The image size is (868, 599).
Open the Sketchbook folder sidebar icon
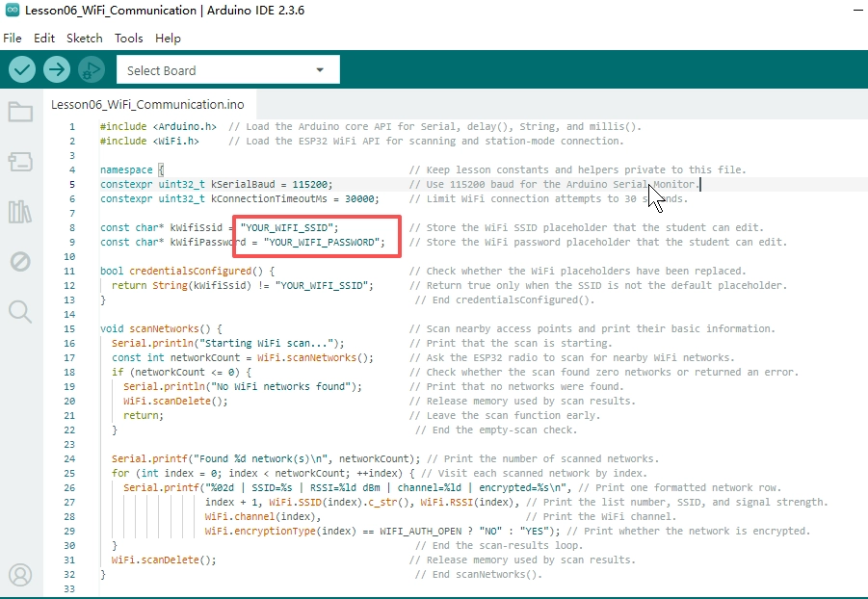point(20,112)
